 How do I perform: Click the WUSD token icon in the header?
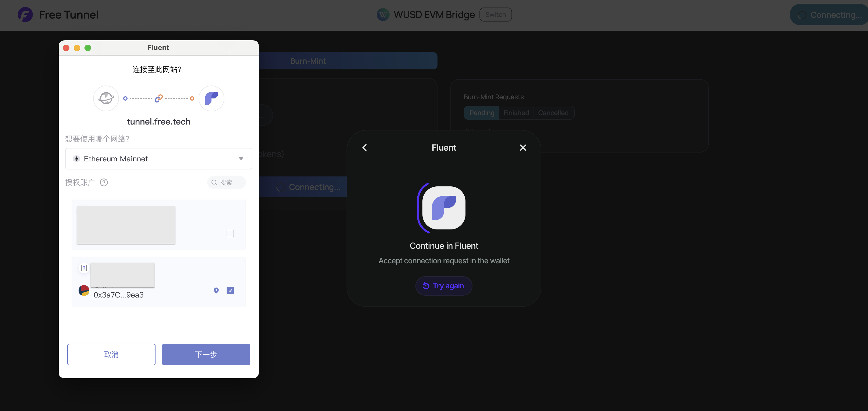[x=383, y=15]
